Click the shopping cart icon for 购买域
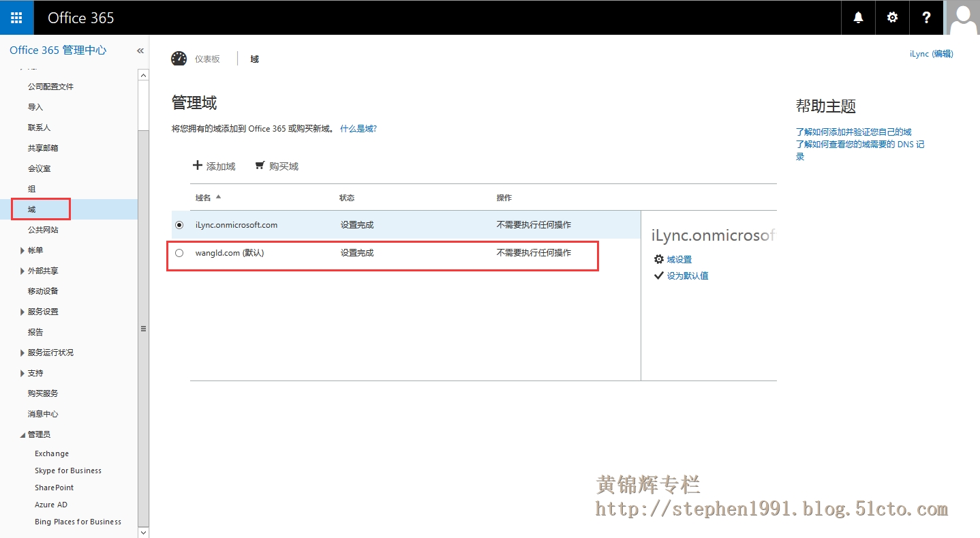 [x=260, y=166]
